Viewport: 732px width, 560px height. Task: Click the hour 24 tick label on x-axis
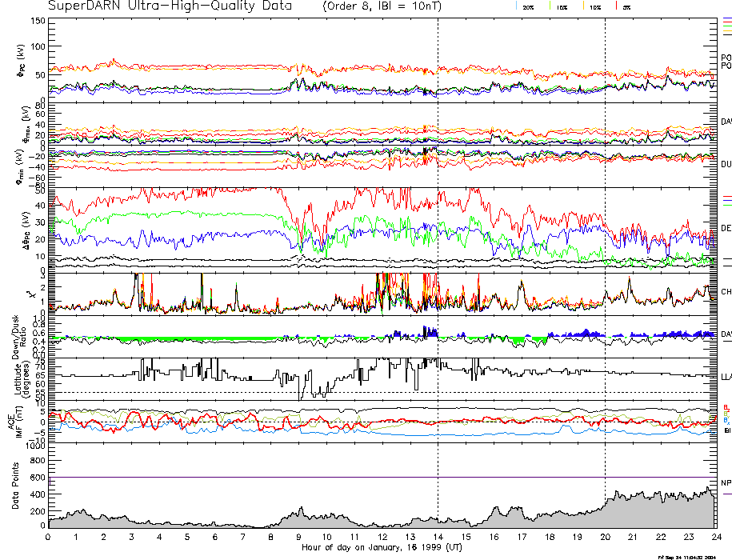coord(715,538)
